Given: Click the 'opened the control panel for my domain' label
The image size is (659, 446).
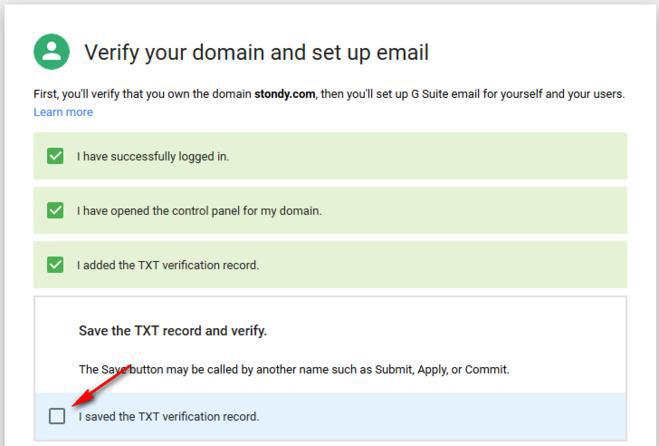Looking at the screenshot, I should (199, 211).
